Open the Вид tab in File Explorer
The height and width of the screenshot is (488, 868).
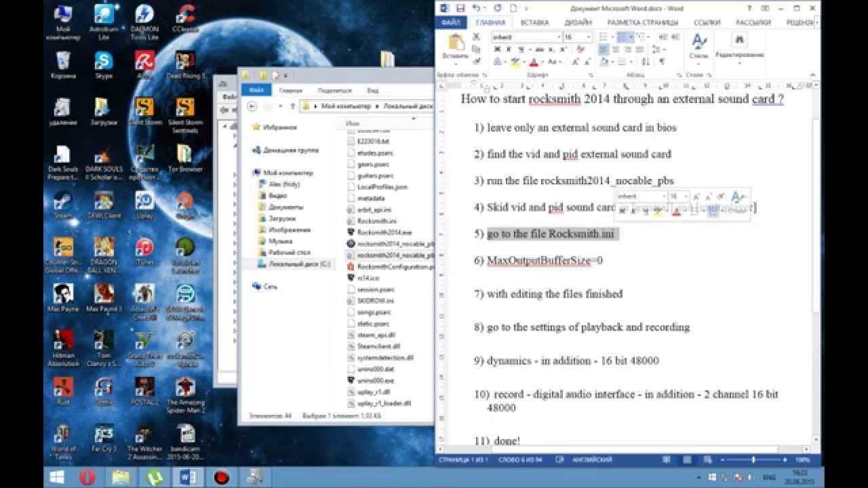point(373,90)
